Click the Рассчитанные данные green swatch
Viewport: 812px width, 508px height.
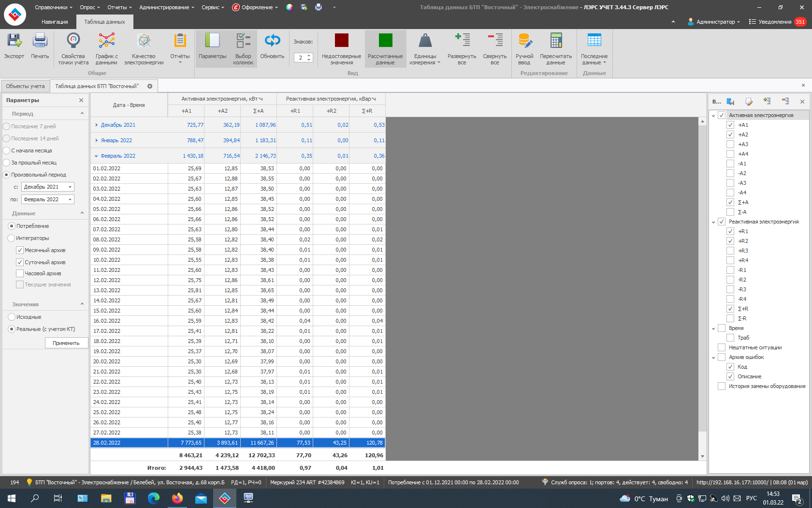click(385, 40)
